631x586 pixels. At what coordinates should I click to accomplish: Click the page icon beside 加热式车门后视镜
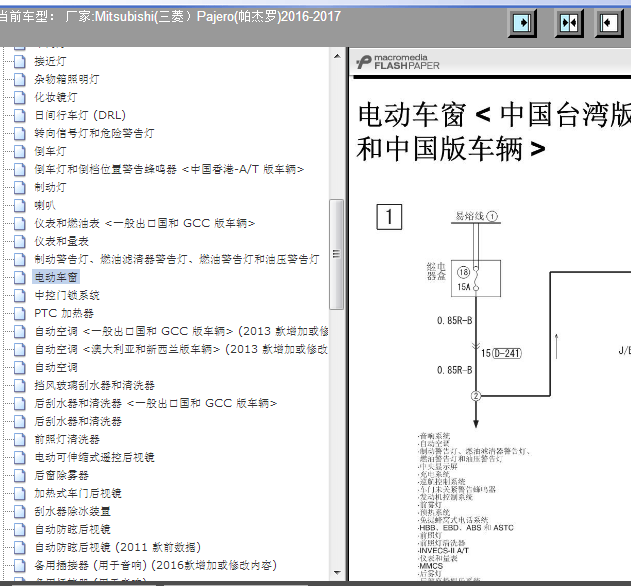pos(19,493)
